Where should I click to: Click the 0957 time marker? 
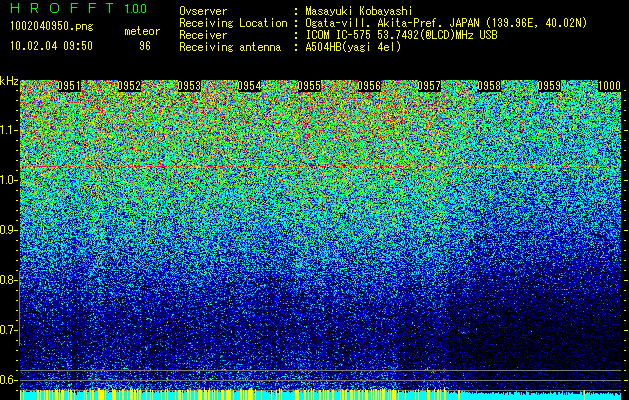coord(429,86)
